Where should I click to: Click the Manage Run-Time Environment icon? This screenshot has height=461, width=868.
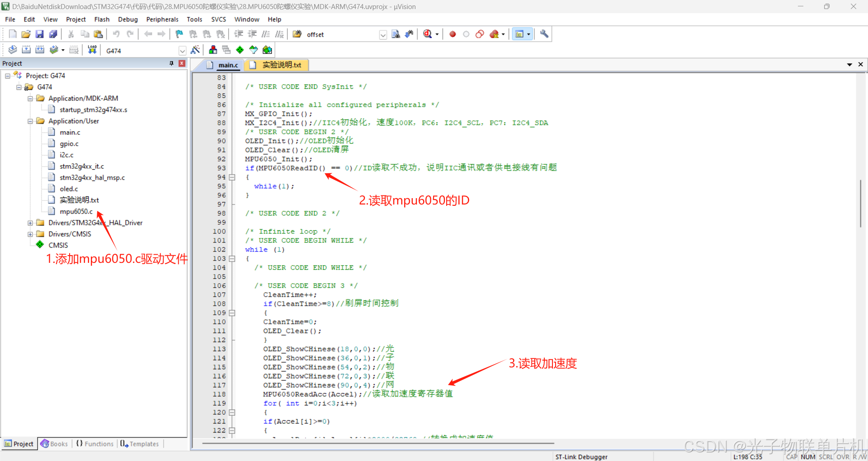click(240, 50)
